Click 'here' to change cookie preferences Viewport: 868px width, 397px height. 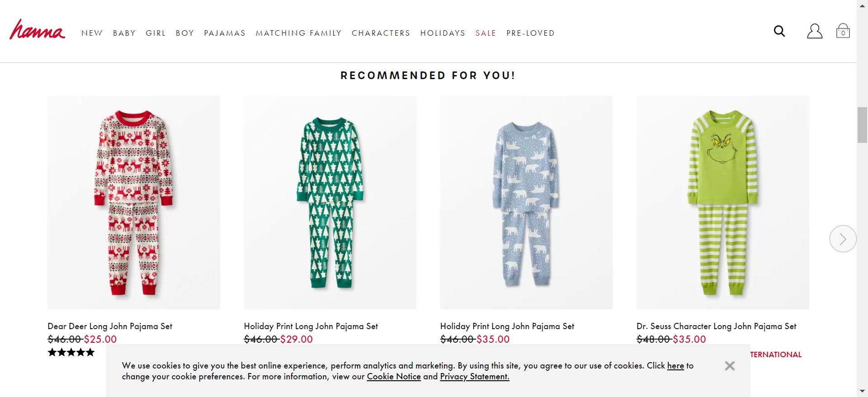(675, 366)
